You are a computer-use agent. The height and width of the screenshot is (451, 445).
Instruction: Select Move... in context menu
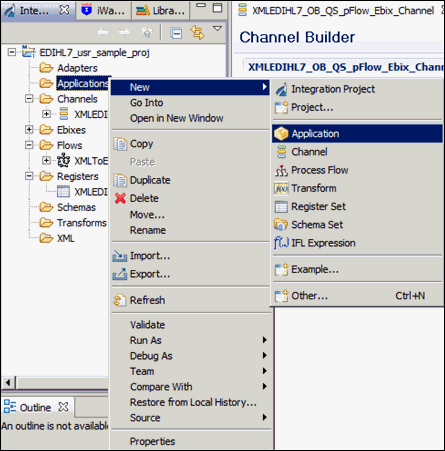pyautogui.click(x=190, y=215)
